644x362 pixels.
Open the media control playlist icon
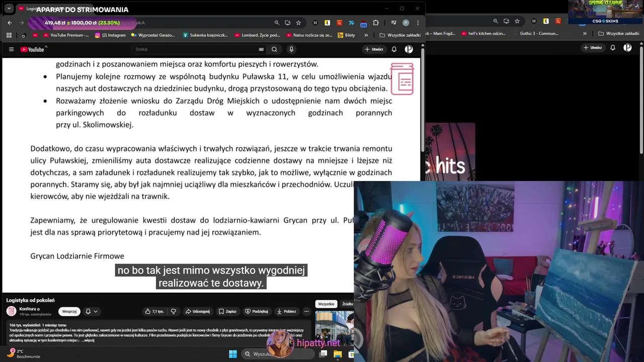tap(395, 23)
